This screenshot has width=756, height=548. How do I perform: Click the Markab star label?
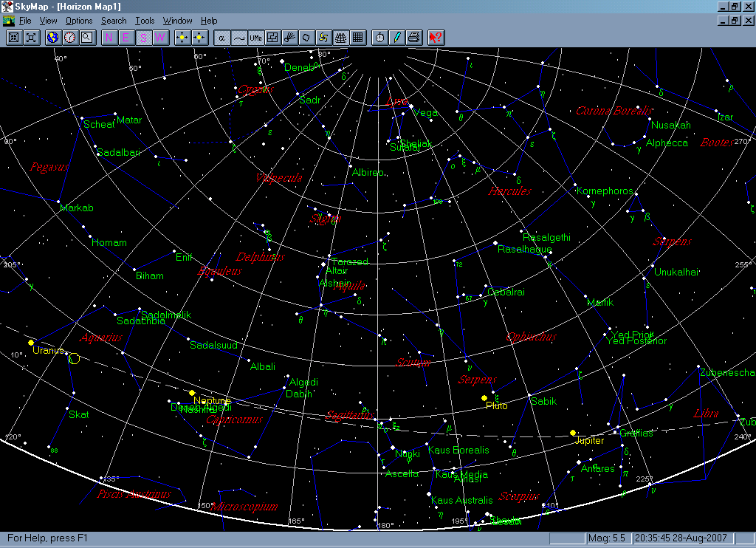click(x=77, y=208)
